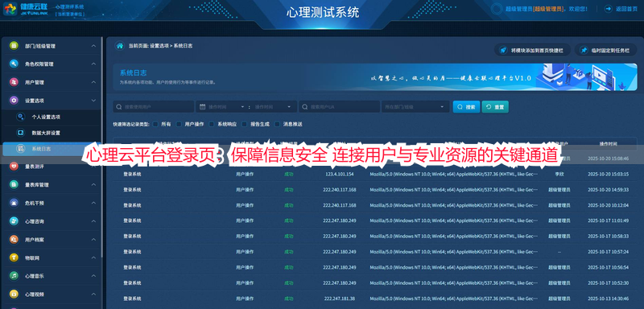Click timestamp 2025-10-20 15:03:15

[x=608, y=174]
